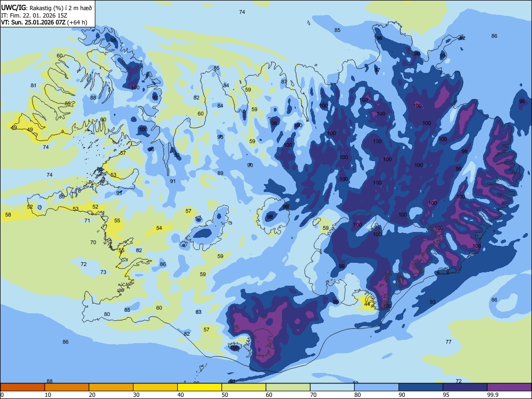
Task: Click the bright yellow 40–50 legend swatch
Action: (199, 387)
